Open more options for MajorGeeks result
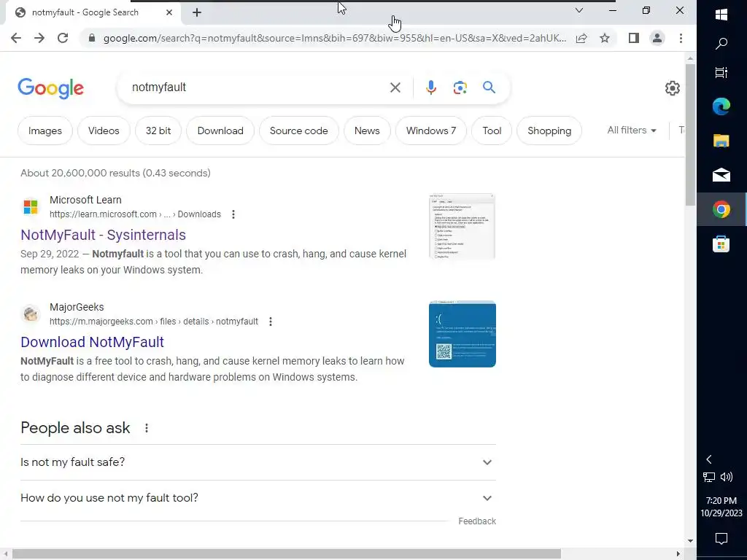 point(270,322)
